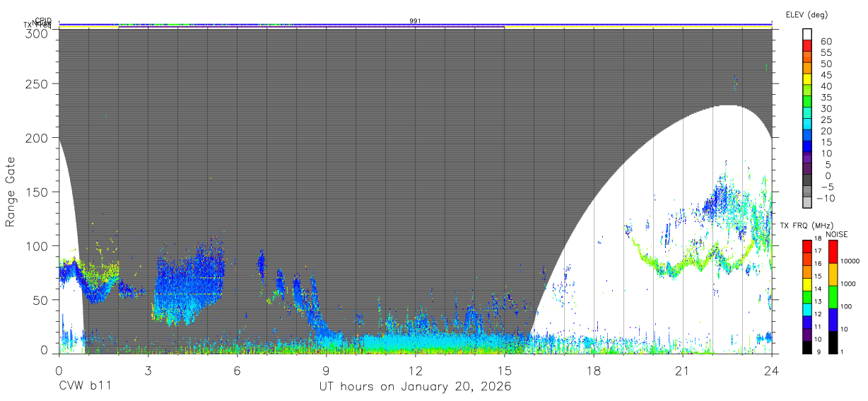Click the yellow swatch in the ELEV colorbar

coord(807,80)
